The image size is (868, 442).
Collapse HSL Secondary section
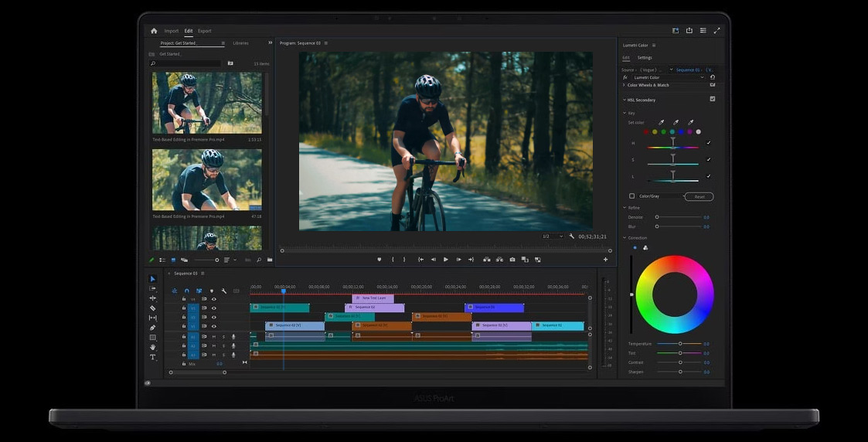click(625, 100)
